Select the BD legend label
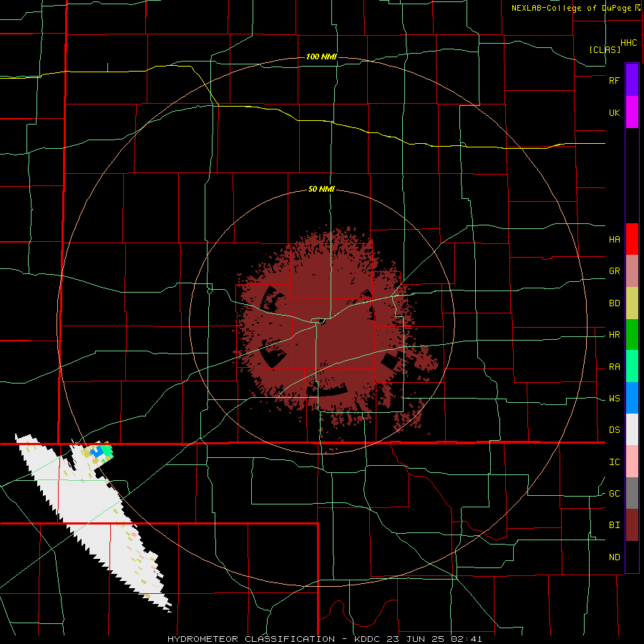 (x=614, y=303)
